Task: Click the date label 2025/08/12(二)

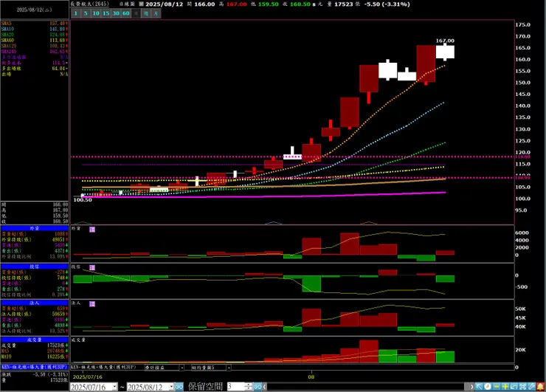Action: pos(34,10)
